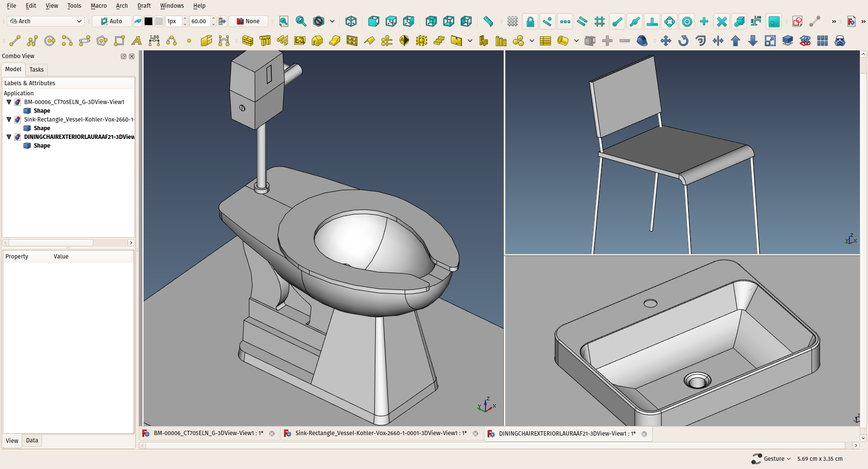Select the Draft Polygon tool

coord(102,41)
